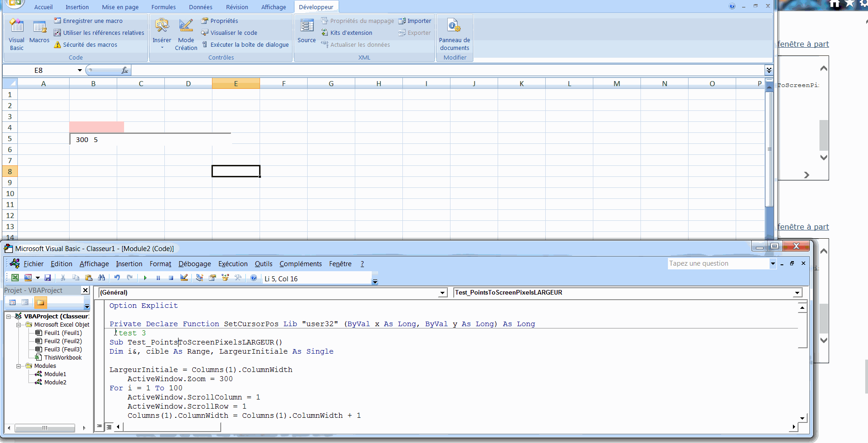The height and width of the screenshot is (443, 868).
Task: Click Enregistrer une macro
Action: pyautogui.click(x=88, y=21)
